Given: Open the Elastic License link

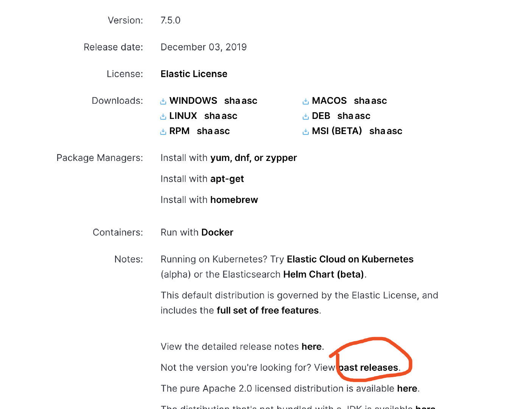Looking at the screenshot, I should 194,74.
